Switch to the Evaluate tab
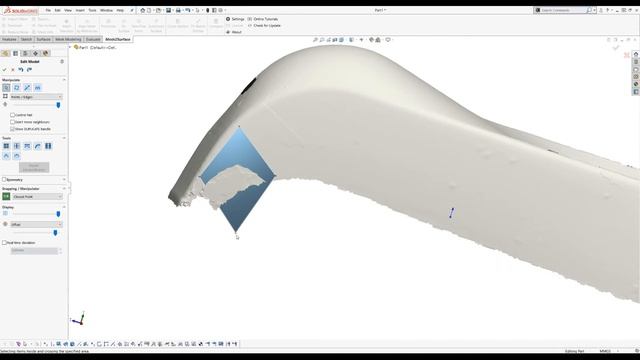The width and height of the screenshot is (640, 360). pos(93,40)
